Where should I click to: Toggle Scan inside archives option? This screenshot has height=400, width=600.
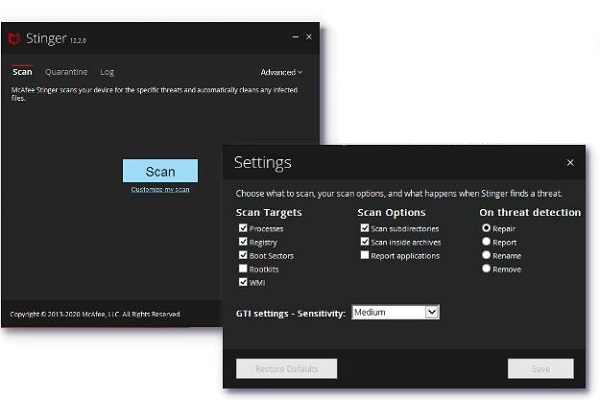point(365,242)
